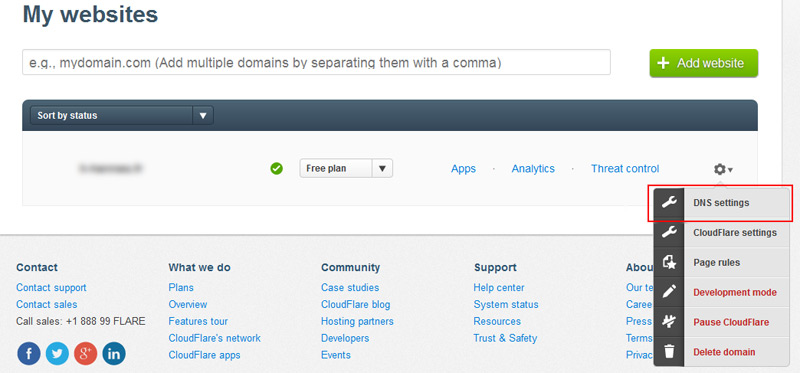Click the green active status checkmark
This screenshot has height=373, width=800.
[x=277, y=168]
